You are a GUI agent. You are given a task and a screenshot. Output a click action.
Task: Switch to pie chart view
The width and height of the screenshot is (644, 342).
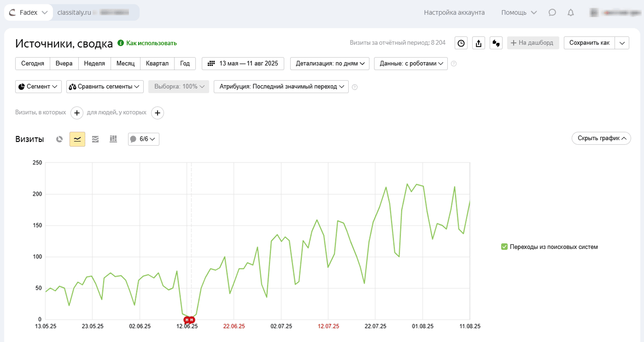(x=59, y=139)
